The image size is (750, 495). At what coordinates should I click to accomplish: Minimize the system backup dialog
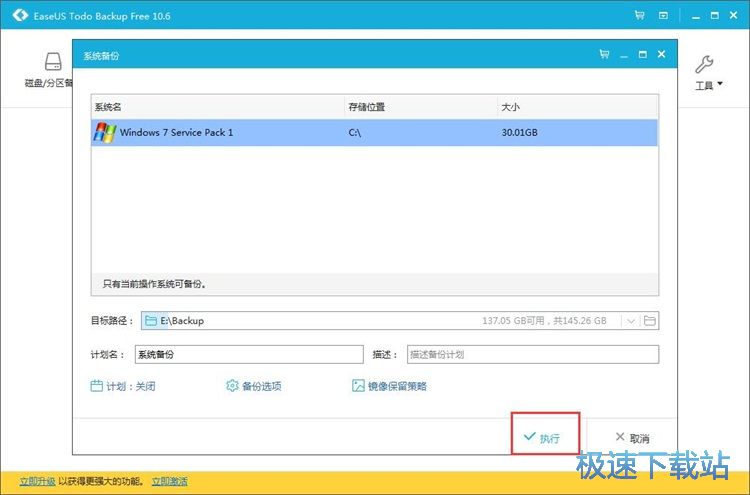[x=624, y=56]
